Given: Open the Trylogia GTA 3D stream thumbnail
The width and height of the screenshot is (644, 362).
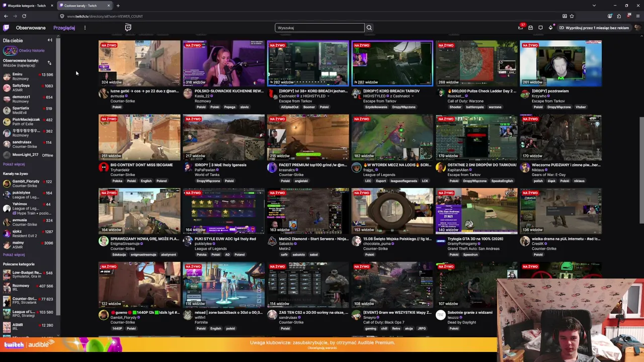Looking at the screenshot, I should pos(476,211).
